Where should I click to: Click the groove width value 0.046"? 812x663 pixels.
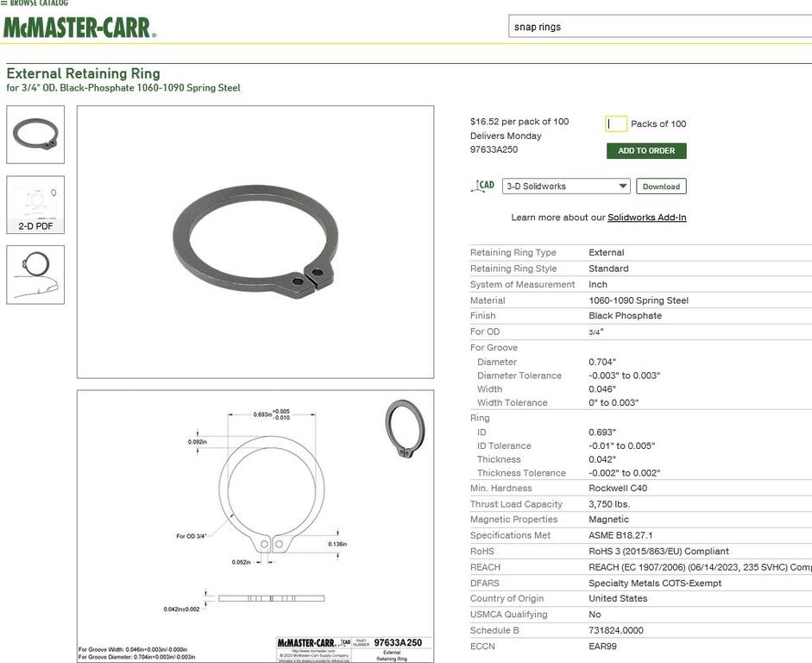point(601,389)
